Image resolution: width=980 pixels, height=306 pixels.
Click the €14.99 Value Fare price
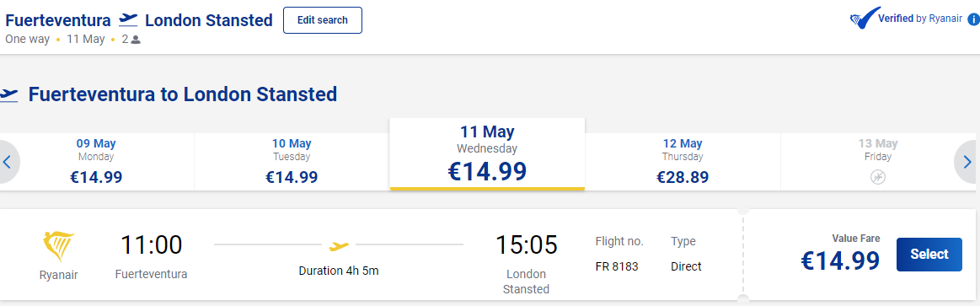[840, 261]
